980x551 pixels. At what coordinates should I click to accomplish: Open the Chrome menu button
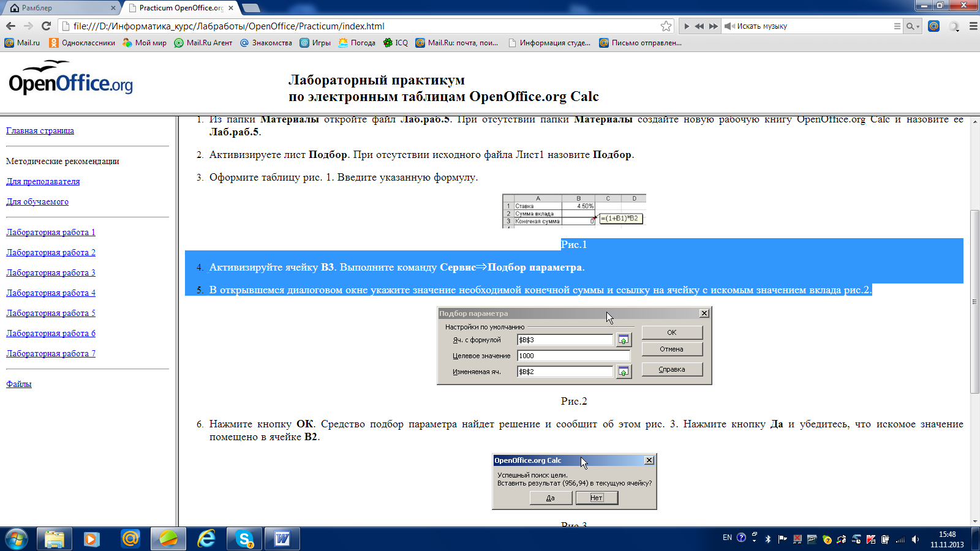point(973,26)
